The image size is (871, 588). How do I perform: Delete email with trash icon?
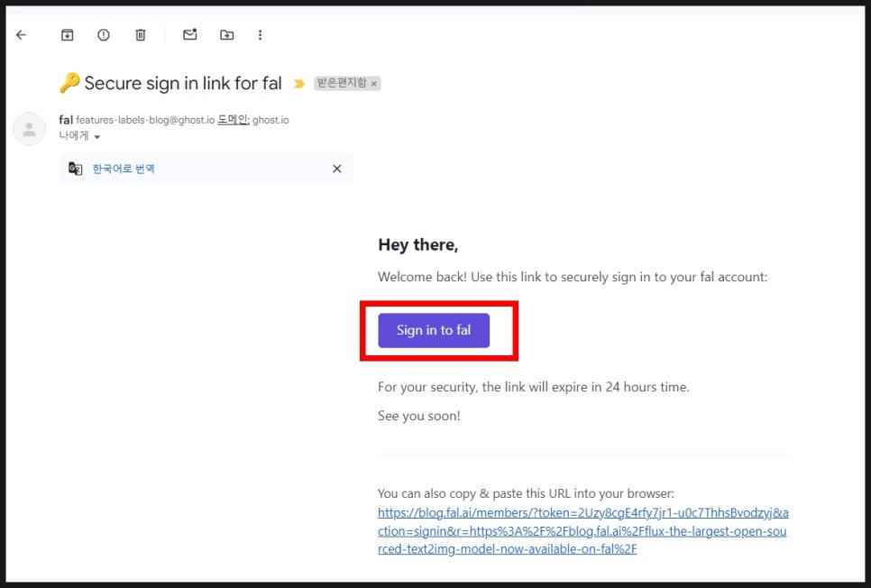pyautogui.click(x=141, y=35)
